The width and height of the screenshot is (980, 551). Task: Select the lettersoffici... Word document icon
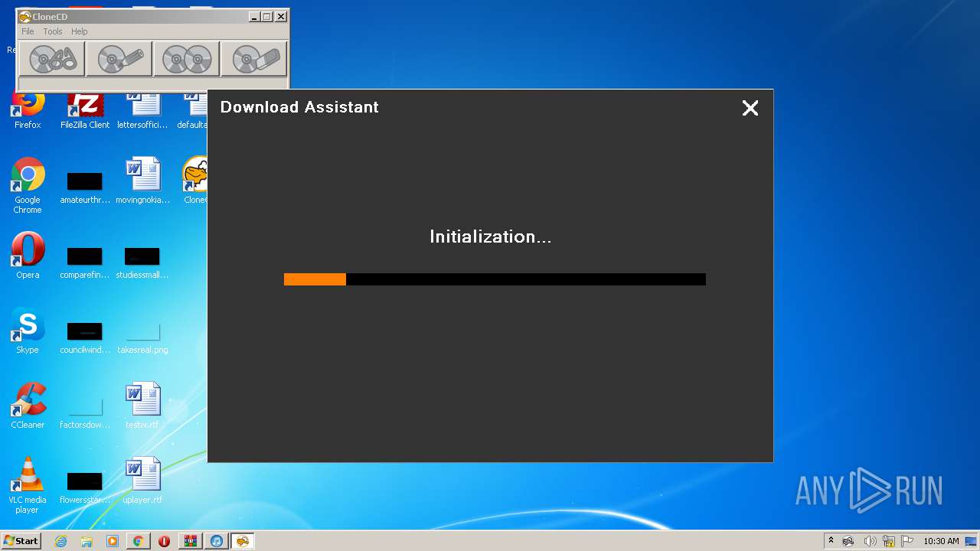tap(142, 110)
